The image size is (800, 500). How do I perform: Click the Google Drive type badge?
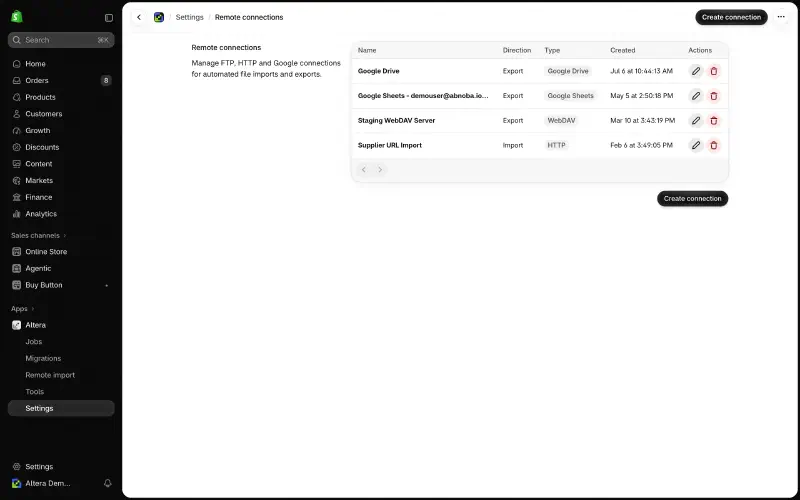[x=568, y=71]
